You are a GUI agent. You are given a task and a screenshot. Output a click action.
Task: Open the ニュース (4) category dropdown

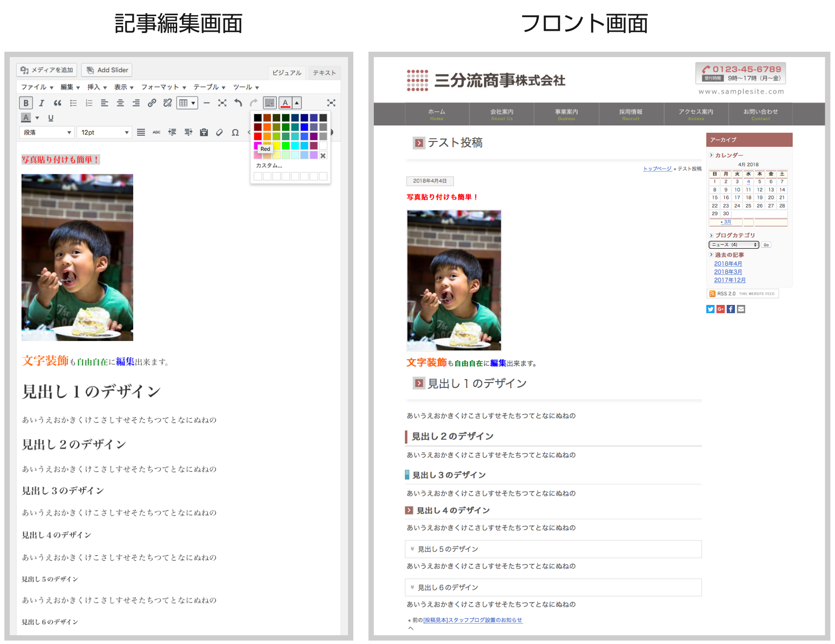point(734,245)
